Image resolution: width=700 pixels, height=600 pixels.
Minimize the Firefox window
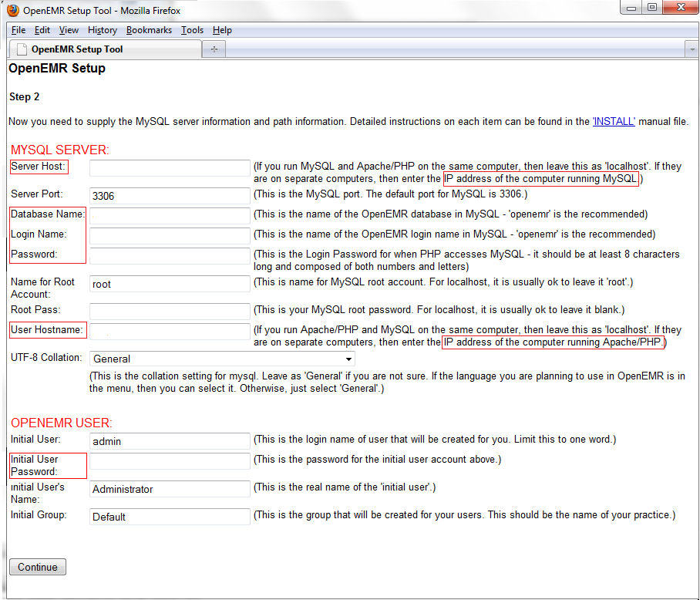tap(631, 8)
